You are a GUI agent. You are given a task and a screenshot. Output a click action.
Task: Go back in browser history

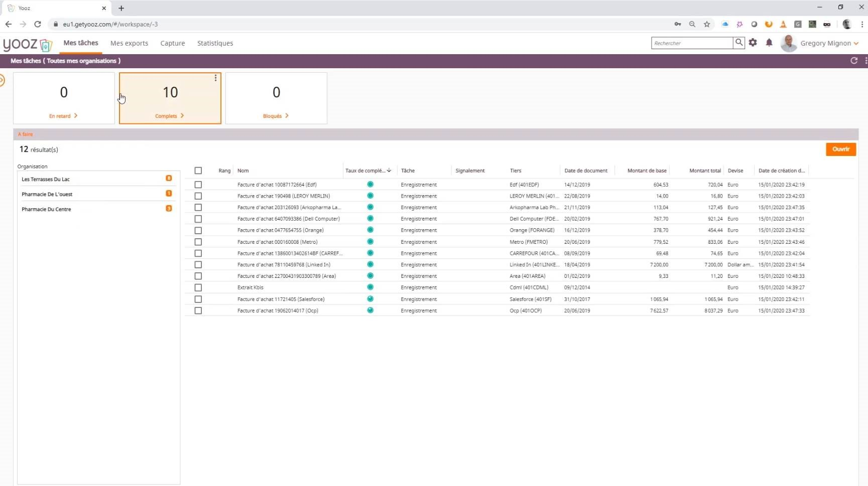[9, 24]
